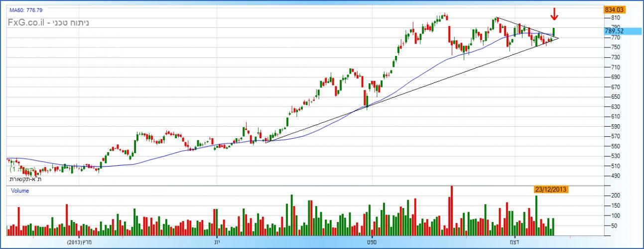Viewport: 644px width, 249px height.
Task: Click the tallest red volume bar
Action: point(452,210)
